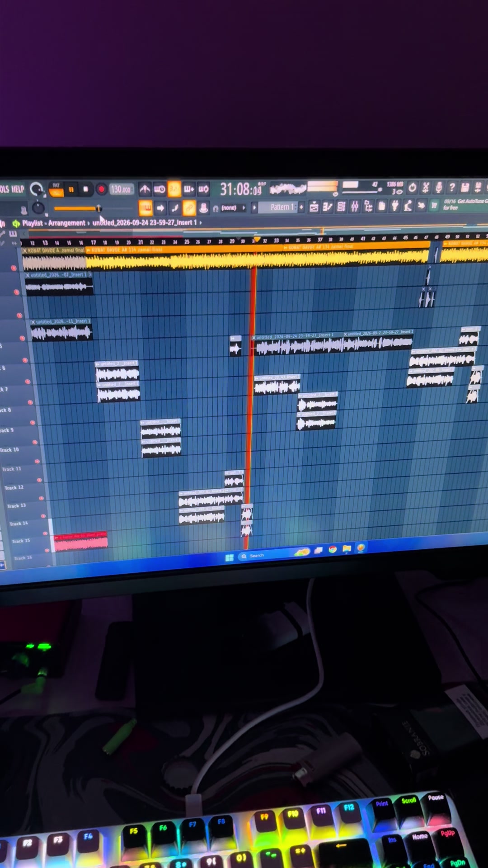Add a new pattern with the plus button
Image resolution: width=488 pixels, height=868 pixels.
301,207
